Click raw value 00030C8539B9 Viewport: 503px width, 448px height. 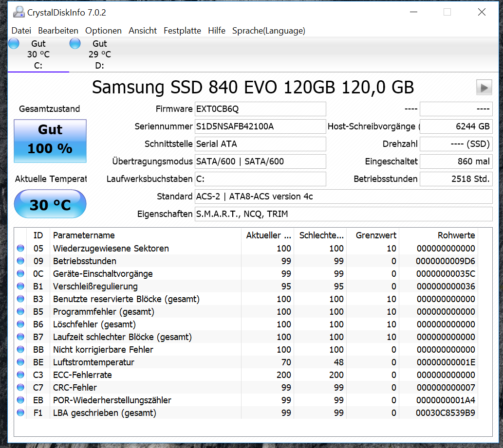pos(445,413)
